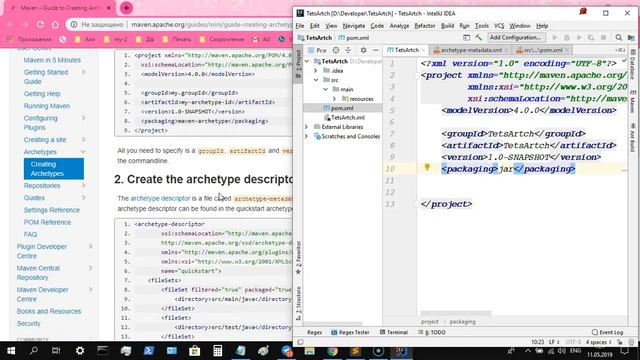Open Project panel settings gear
This screenshot has height=360, width=640.
363,50
